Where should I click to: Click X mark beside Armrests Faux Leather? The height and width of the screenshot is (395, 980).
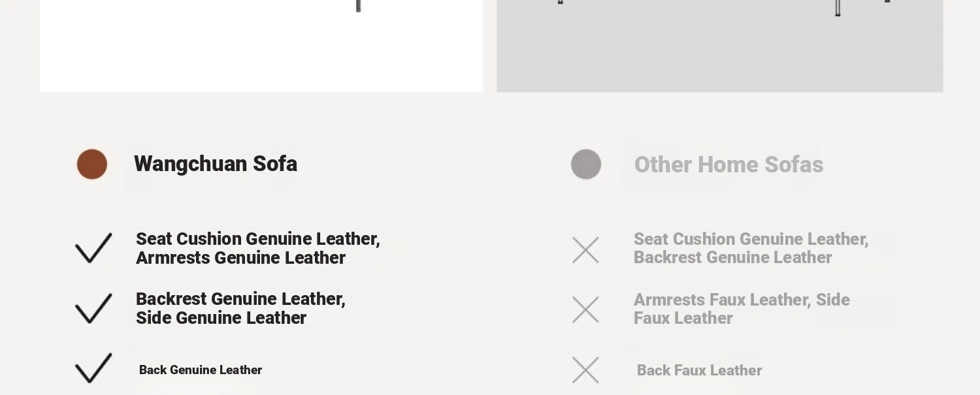click(585, 310)
